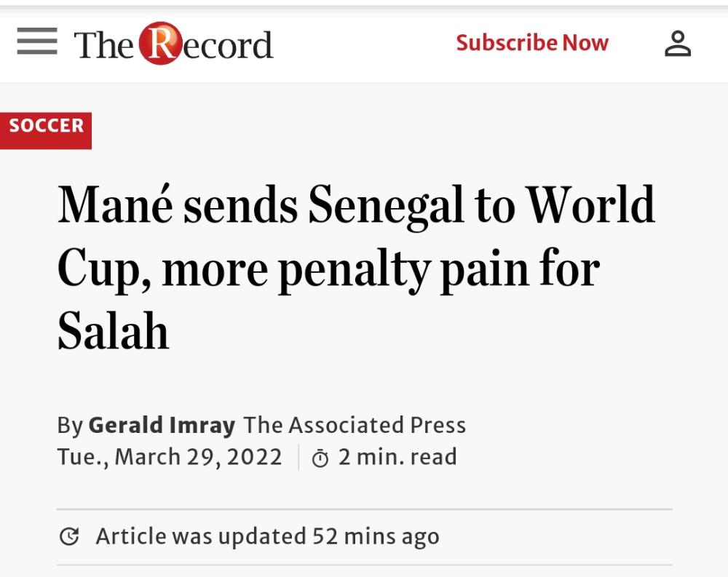The height and width of the screenshot is (577, 728).
Task: Click the Subscribe Now link
Action: coord(532,43)
